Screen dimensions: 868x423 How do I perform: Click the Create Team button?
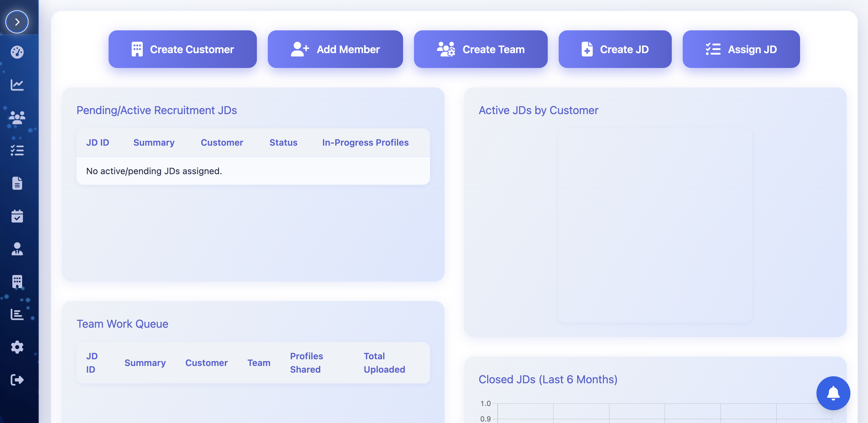tap(480, 49)
